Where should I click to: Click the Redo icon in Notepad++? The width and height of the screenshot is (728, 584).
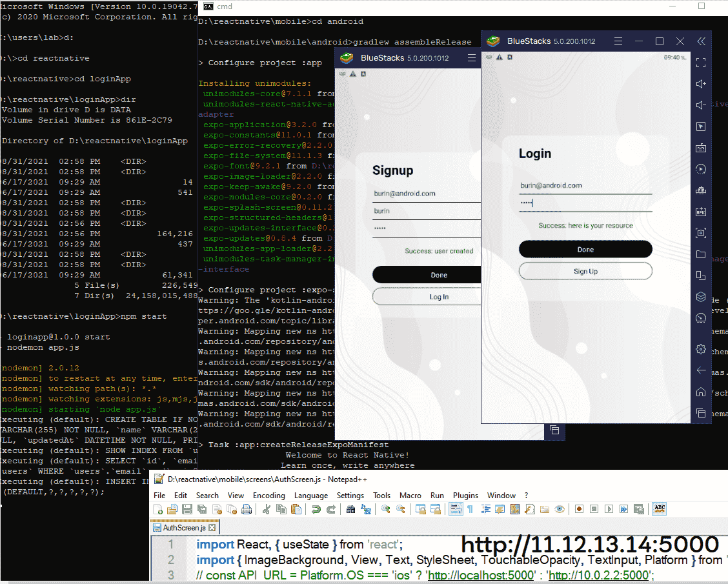pyautogui.click(x=331, y=509)
